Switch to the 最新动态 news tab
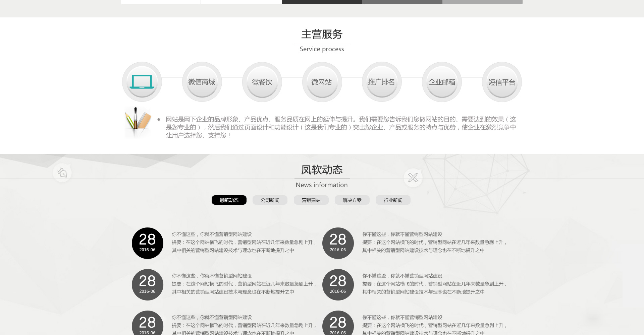Image resolution: width=644 pixels, height=335 pixels. click(229, 200)
